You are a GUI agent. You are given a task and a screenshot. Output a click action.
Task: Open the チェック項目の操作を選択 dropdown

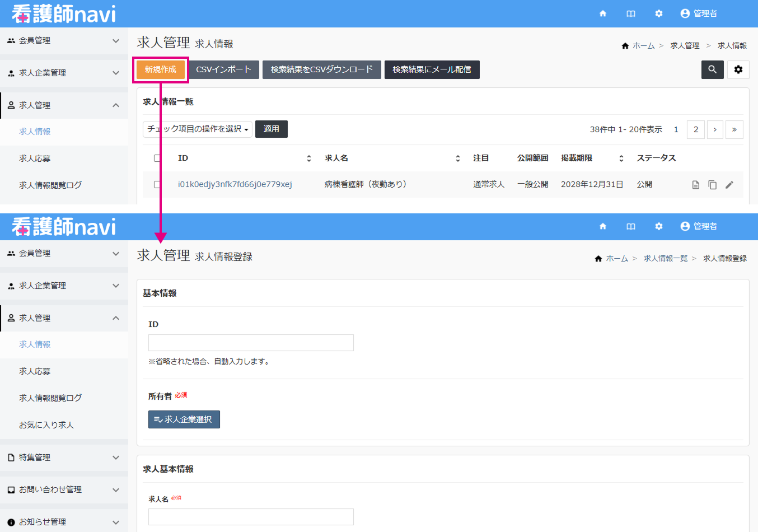pos(198,129)
